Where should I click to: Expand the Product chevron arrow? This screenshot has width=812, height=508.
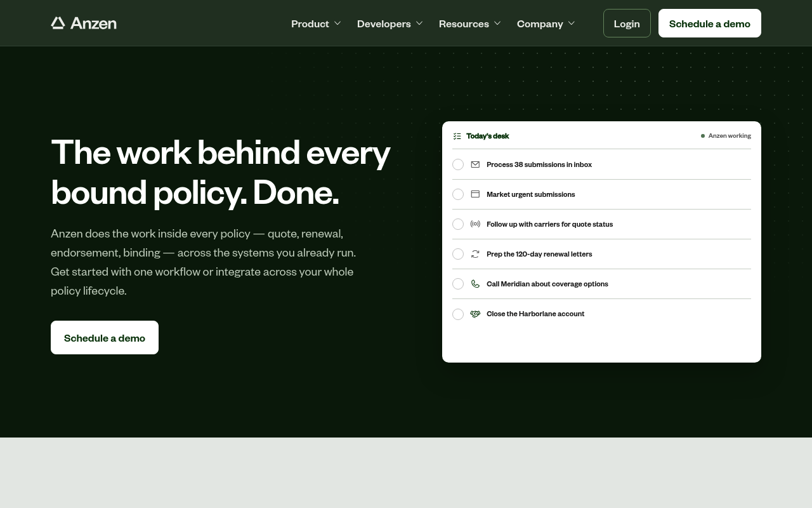(x=337, y=23)
